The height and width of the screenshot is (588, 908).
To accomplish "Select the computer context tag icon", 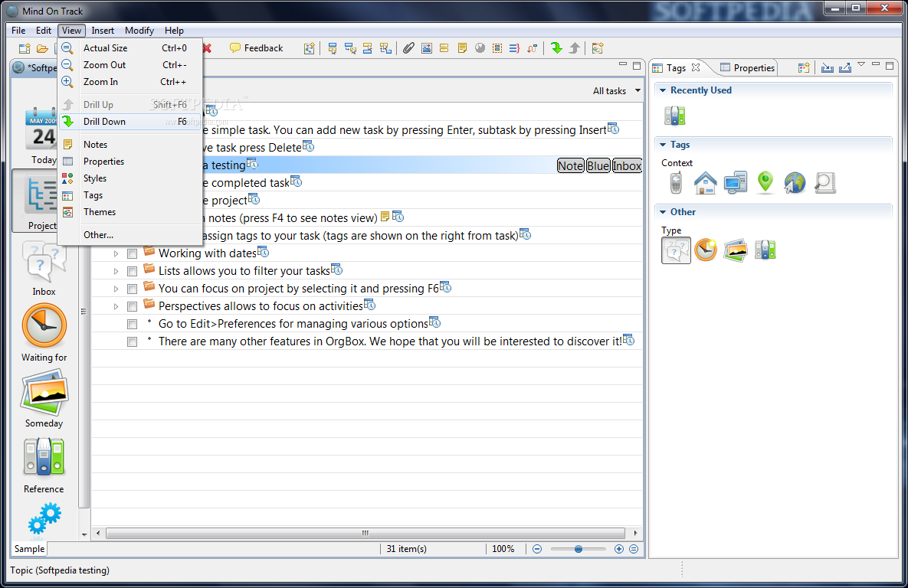I will click(736, 183).
